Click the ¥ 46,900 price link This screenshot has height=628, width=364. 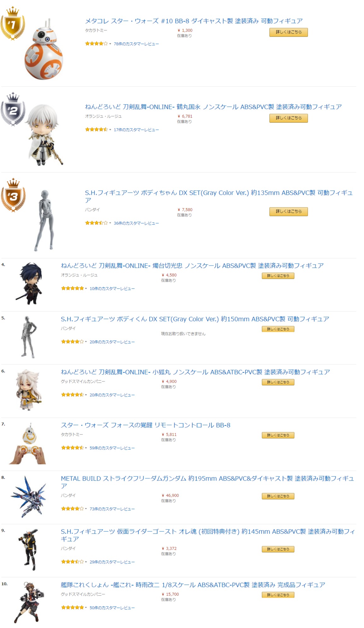coord(170,495)
